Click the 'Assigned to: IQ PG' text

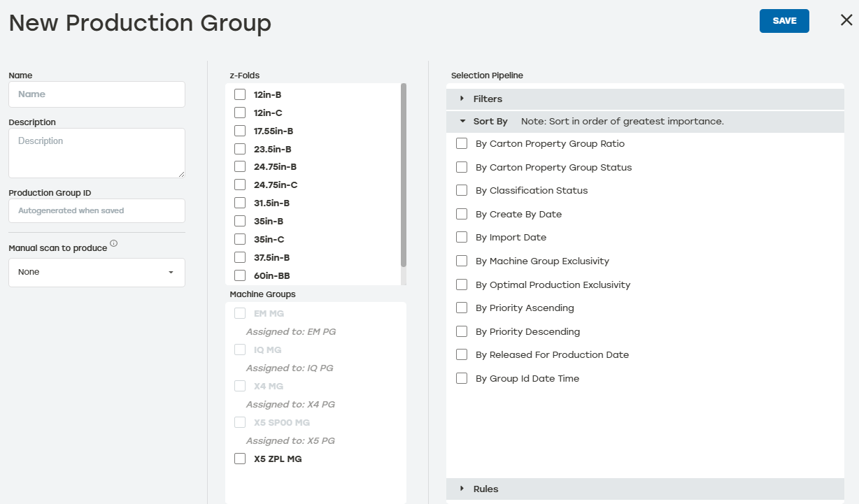[x=290, y=368]
